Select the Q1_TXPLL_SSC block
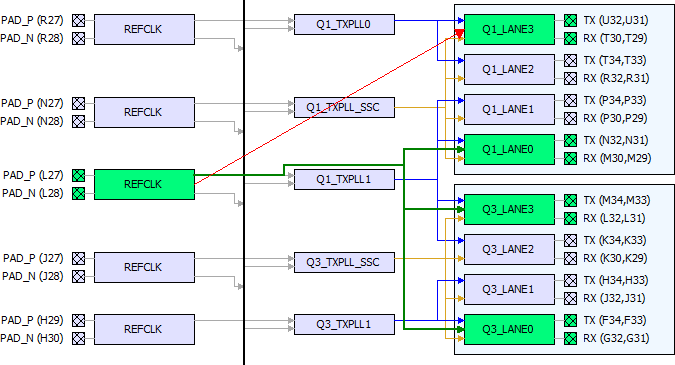 click(x=344, y=107)
